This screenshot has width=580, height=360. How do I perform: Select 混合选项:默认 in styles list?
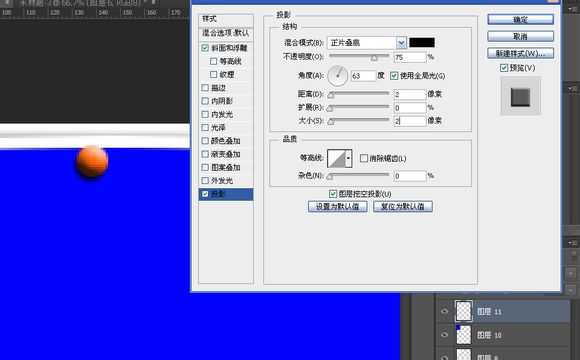[226, 33]
